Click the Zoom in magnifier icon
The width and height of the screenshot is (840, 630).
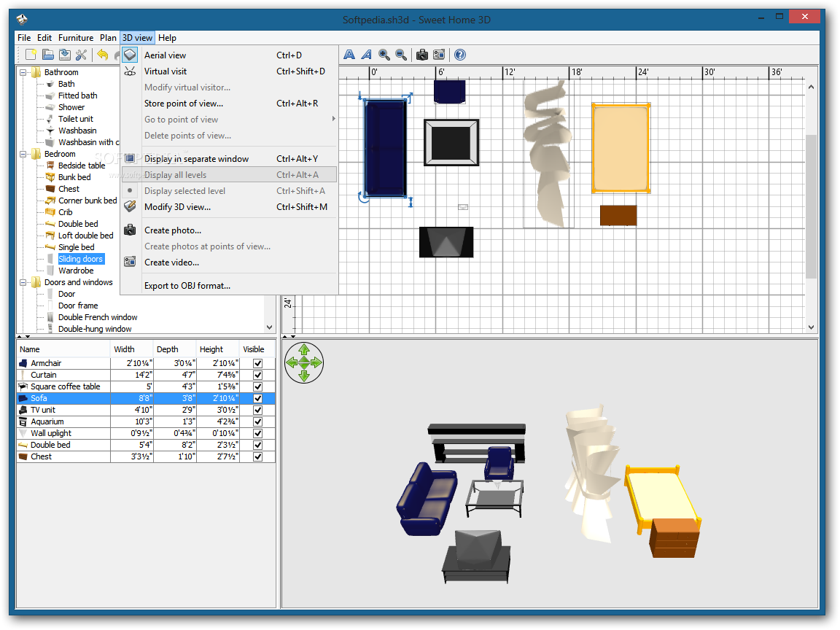(384, 55)
